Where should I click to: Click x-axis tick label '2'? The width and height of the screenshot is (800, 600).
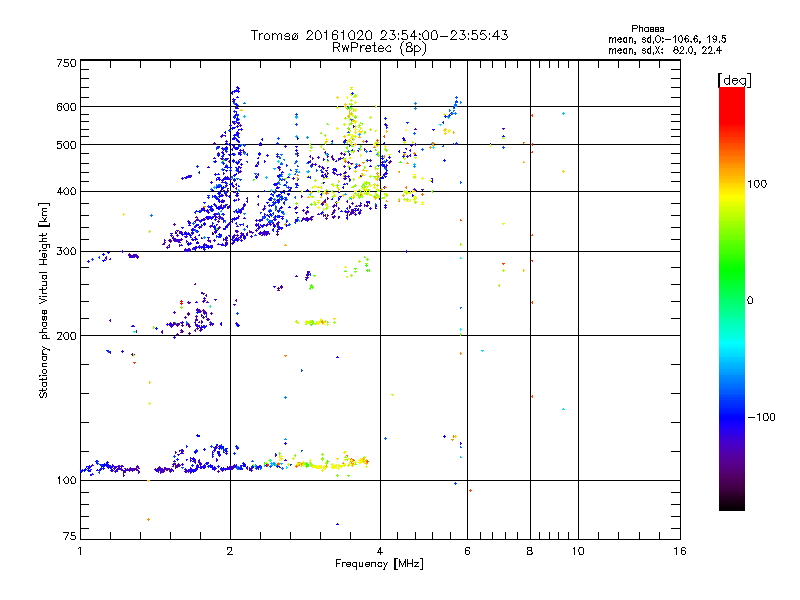[x=230, y=551]
